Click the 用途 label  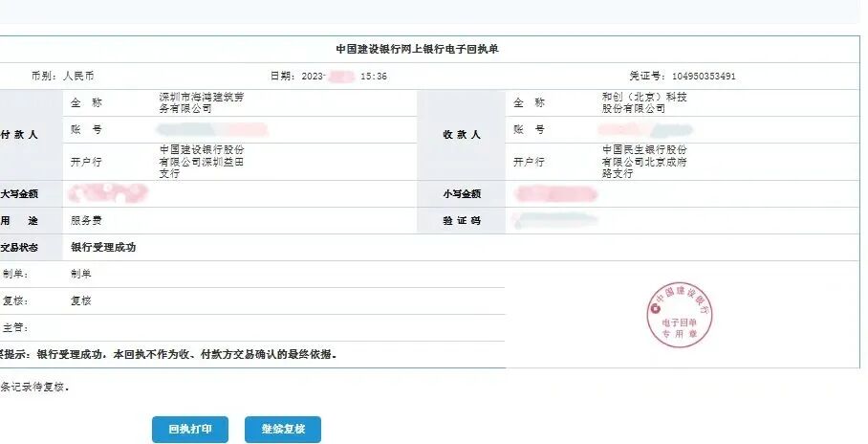[19, 221]
